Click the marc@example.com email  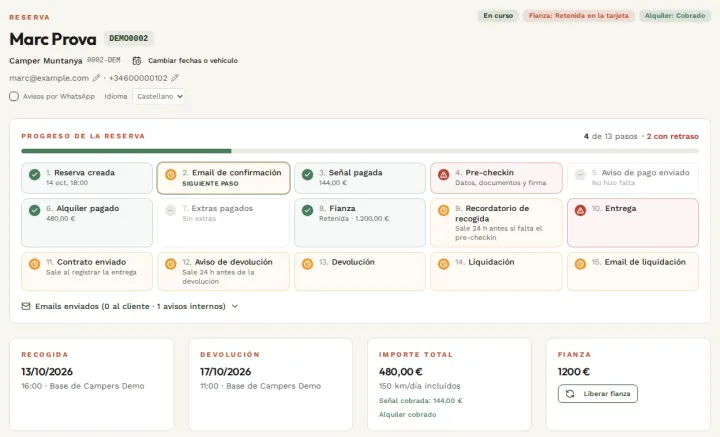point(49,78)
